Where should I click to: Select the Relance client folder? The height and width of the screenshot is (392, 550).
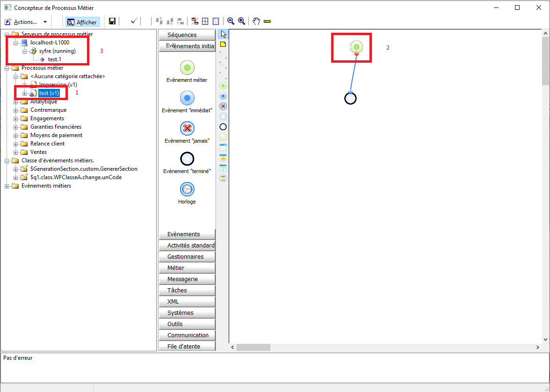[47, 144]
